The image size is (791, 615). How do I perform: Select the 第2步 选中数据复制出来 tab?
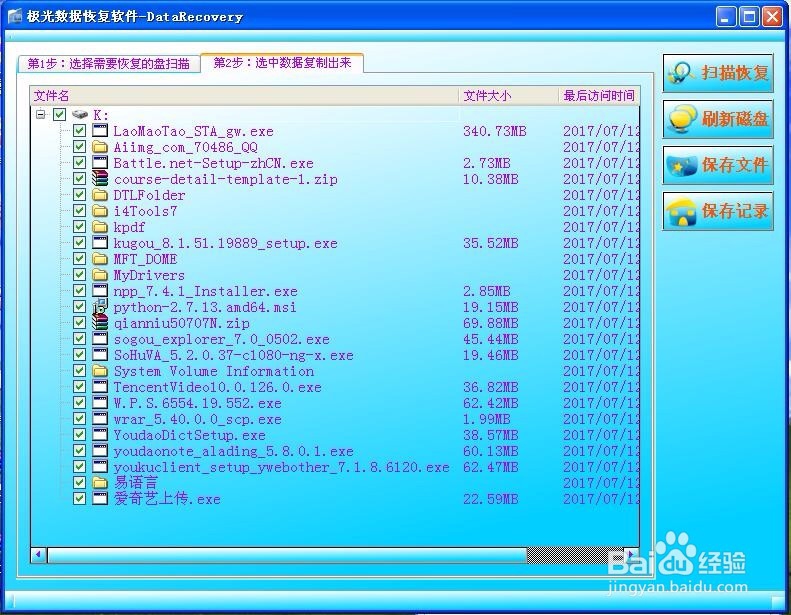click(x=282, y=63)
